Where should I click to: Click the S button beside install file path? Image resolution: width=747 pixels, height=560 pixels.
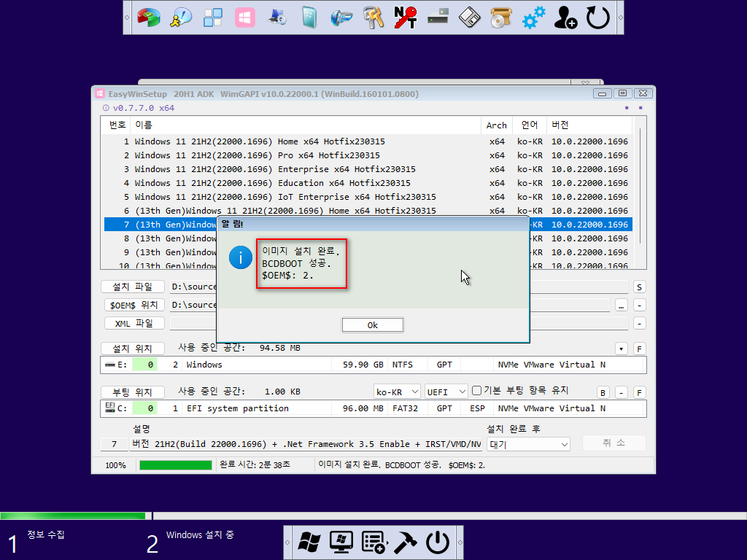[x=639, y=287]
